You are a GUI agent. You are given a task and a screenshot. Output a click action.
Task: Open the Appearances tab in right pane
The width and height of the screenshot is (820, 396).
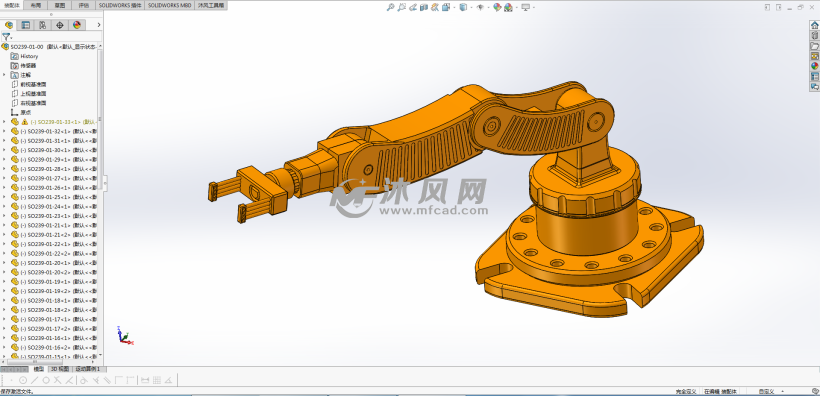[x=814, y=66]
